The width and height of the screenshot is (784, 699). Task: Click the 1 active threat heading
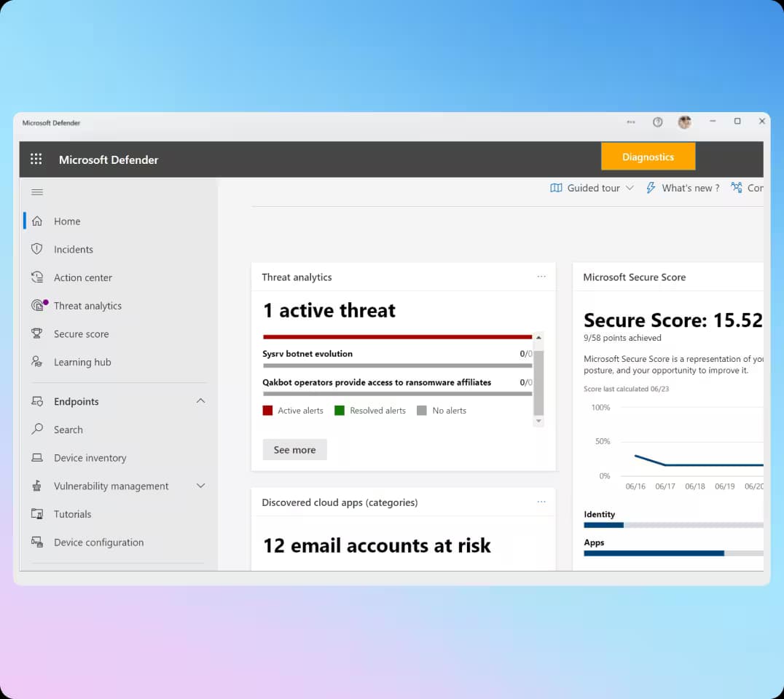[x=329, y=310]
